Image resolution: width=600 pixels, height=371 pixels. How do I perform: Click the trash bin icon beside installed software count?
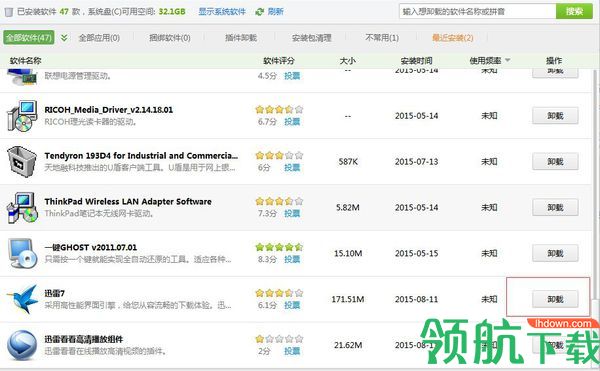(8, 12)
